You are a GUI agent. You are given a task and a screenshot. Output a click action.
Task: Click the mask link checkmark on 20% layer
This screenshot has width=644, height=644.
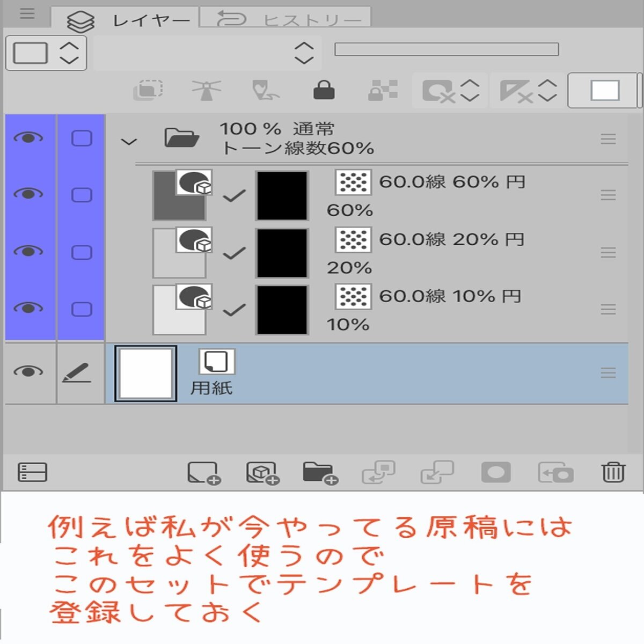[x=234, y=253]
